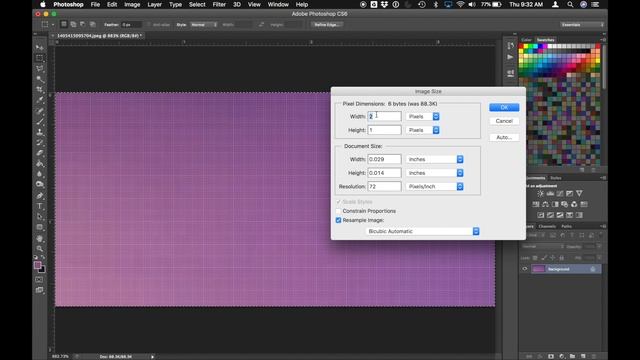Open the Layer menu
Viewport: 640px width, 360px height.
click(x=154, y=4)
